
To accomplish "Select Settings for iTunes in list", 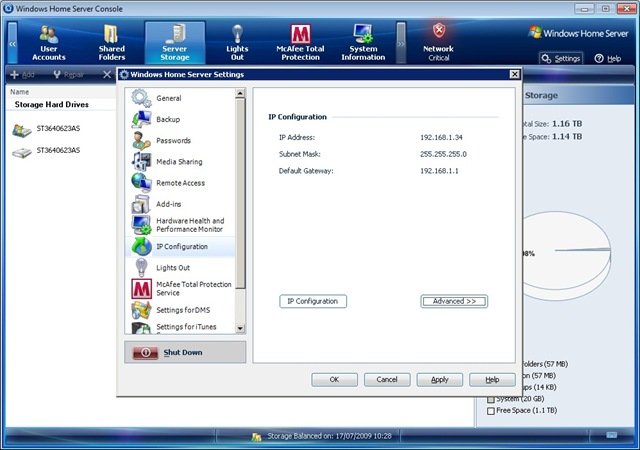I will point(180,327).
